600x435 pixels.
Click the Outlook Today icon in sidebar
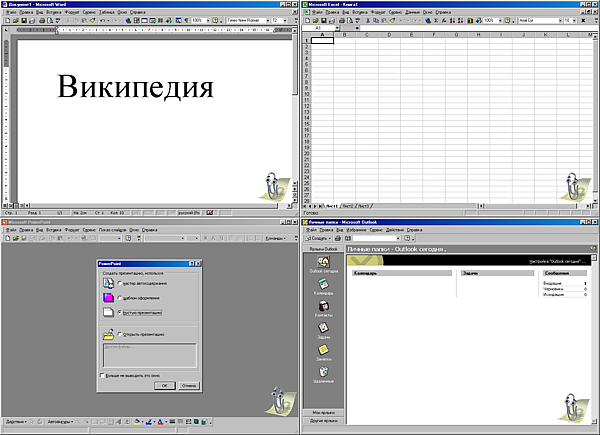[323, 263]
